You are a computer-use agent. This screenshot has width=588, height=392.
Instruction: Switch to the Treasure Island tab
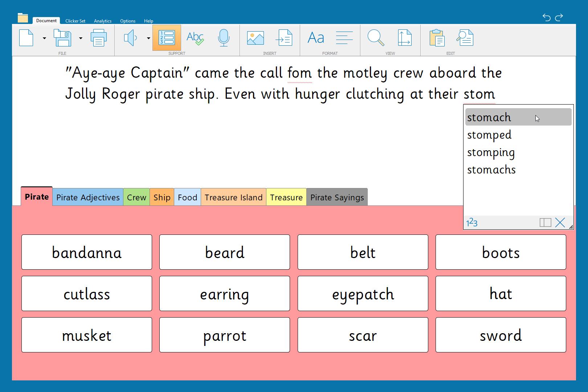pos(233,197)
